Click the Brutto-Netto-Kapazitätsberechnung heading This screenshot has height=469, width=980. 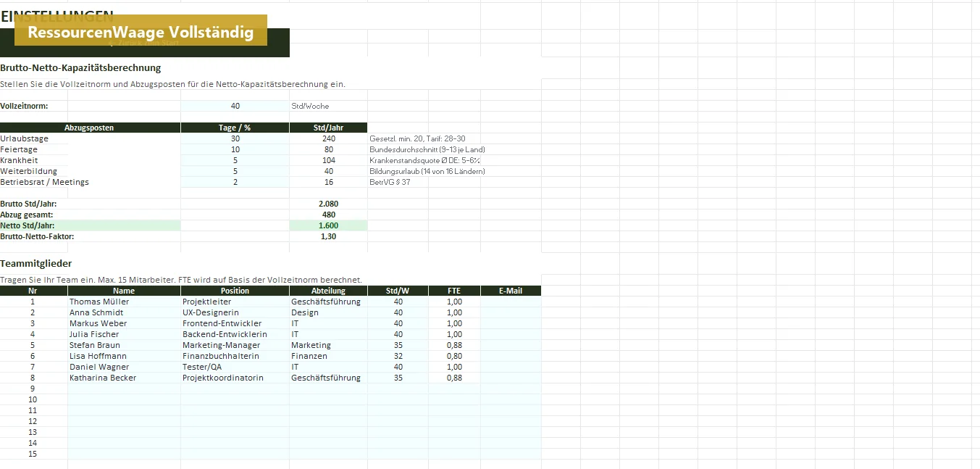click(80, 67)
